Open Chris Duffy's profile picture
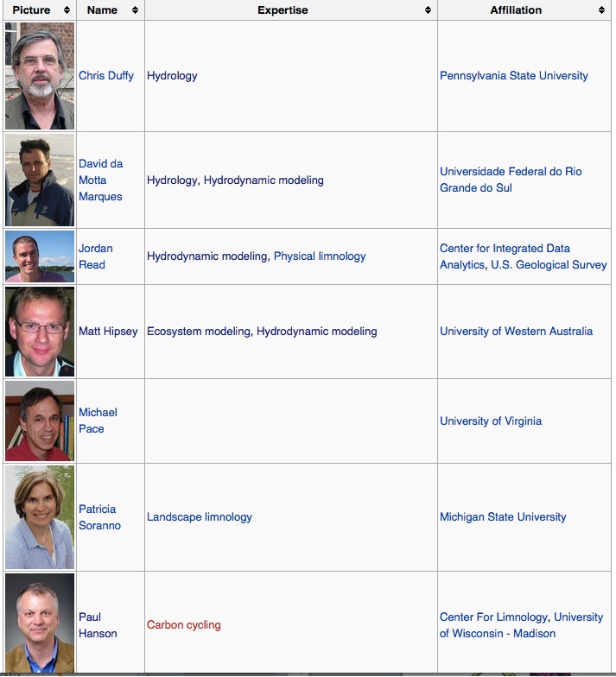The height and width of the screenshot is (677, 616). [40, 76]
